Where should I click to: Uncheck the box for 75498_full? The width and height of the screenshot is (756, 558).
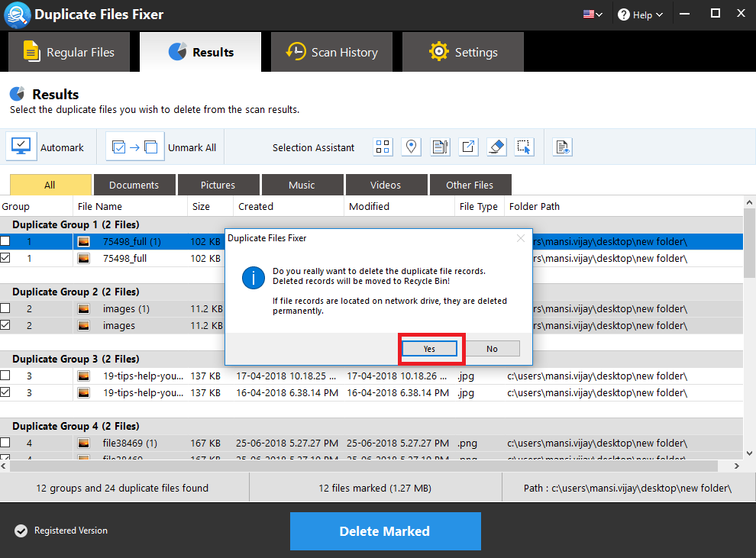(x=5, y=258)
